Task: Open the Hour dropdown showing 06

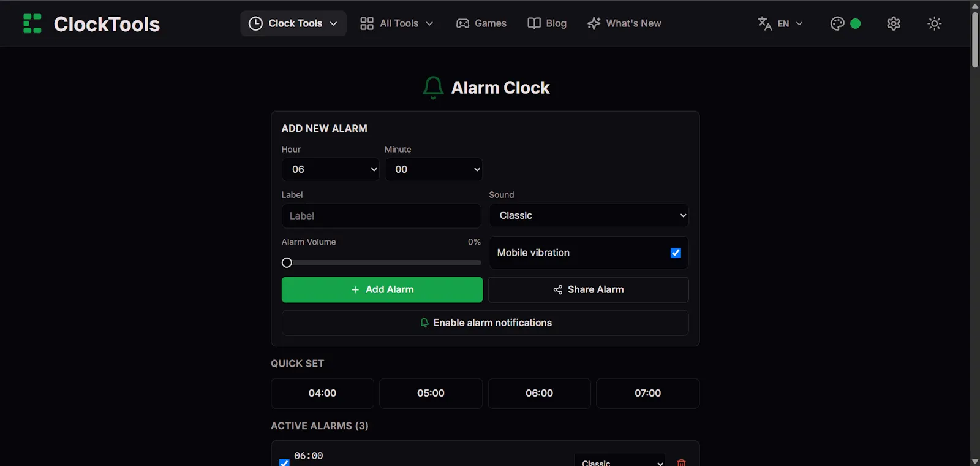Action: pyautogui.click(x=331, y=169)
